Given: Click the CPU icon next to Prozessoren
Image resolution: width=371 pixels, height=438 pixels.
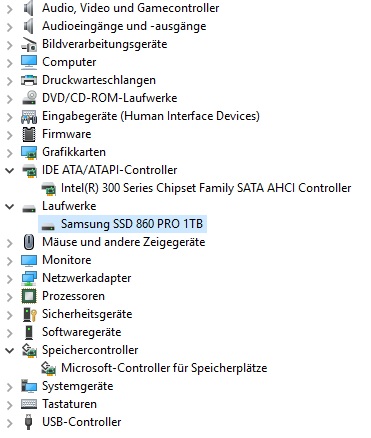Looking at the screenshot, I should point(29,296).
